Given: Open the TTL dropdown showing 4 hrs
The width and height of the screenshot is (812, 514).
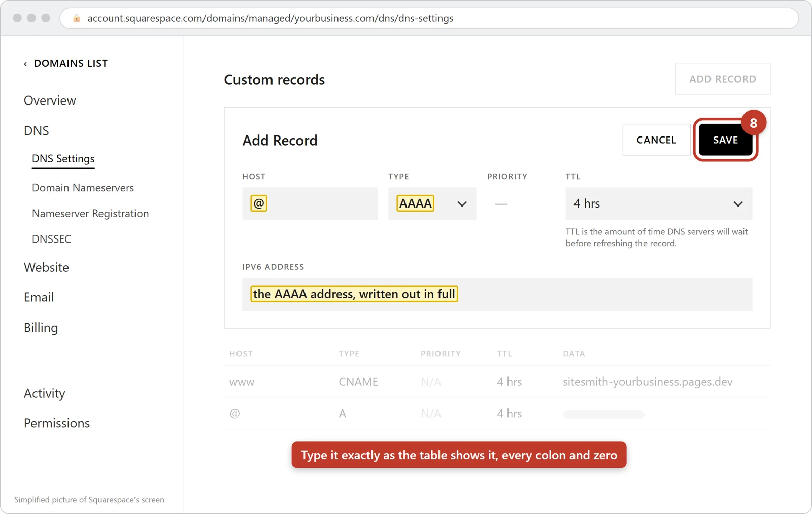Looking at the screenshot, I should pyautogui.click(x=659, y=203).
